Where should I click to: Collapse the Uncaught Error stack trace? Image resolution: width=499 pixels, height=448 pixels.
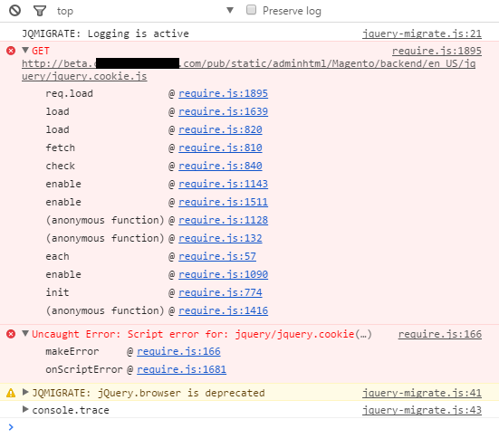point(25,333)
